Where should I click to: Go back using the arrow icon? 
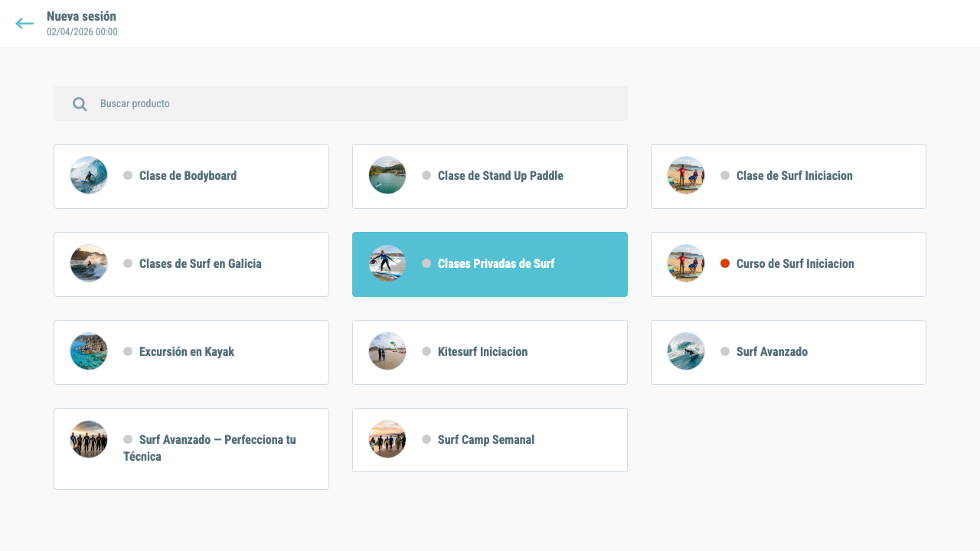click(x=24, y=24)
